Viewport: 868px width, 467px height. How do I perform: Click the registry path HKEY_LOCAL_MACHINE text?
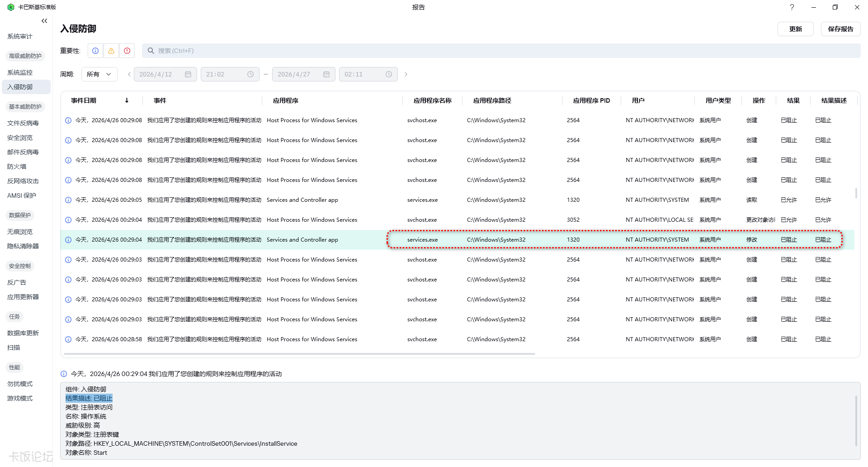(195, 443)
